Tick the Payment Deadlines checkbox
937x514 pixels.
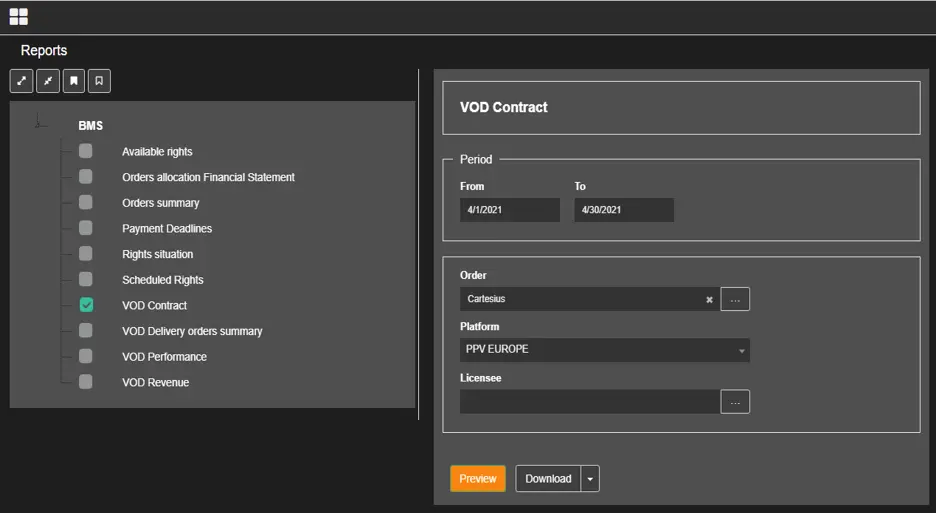coord(86,228)
